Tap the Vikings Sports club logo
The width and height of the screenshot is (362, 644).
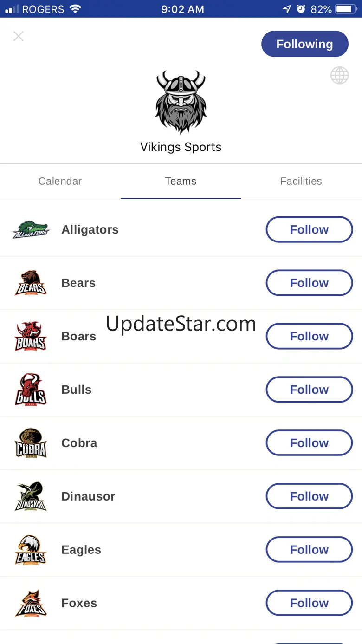tap(181, 102)
